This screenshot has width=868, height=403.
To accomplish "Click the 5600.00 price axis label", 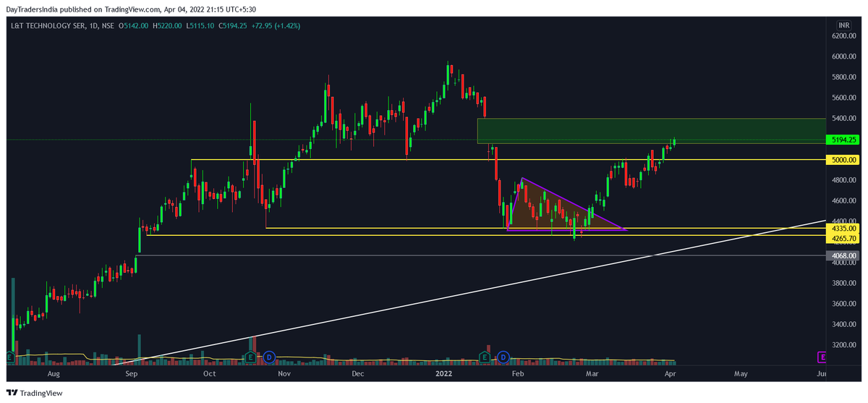I will pyautogui.click(x=843, y=98).
